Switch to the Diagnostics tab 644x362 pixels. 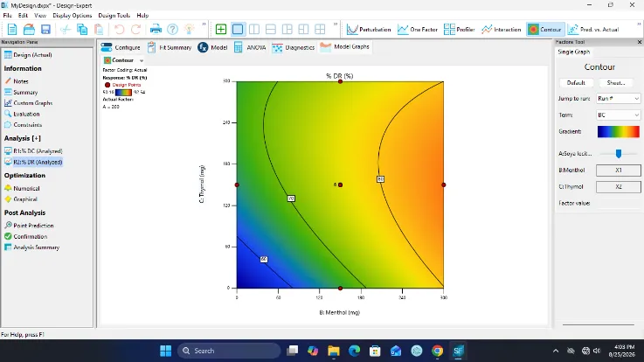[x=294, y=47]
